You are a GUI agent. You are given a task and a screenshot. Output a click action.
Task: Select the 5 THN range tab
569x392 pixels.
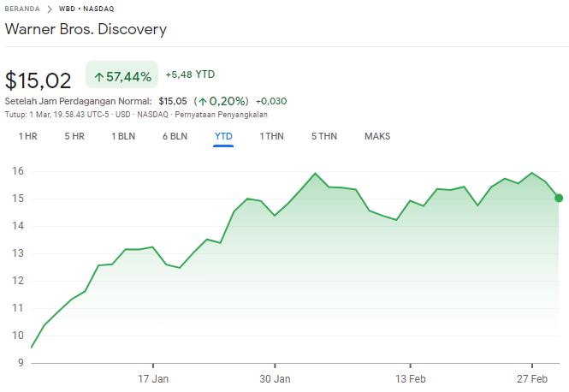pyautogui.click(x=324, y=136)
